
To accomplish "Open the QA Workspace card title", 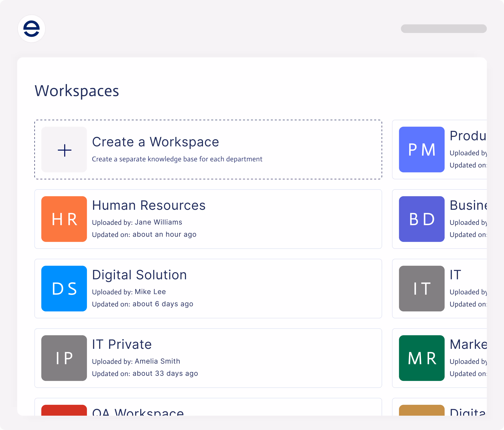I will (x=138, y=412).
